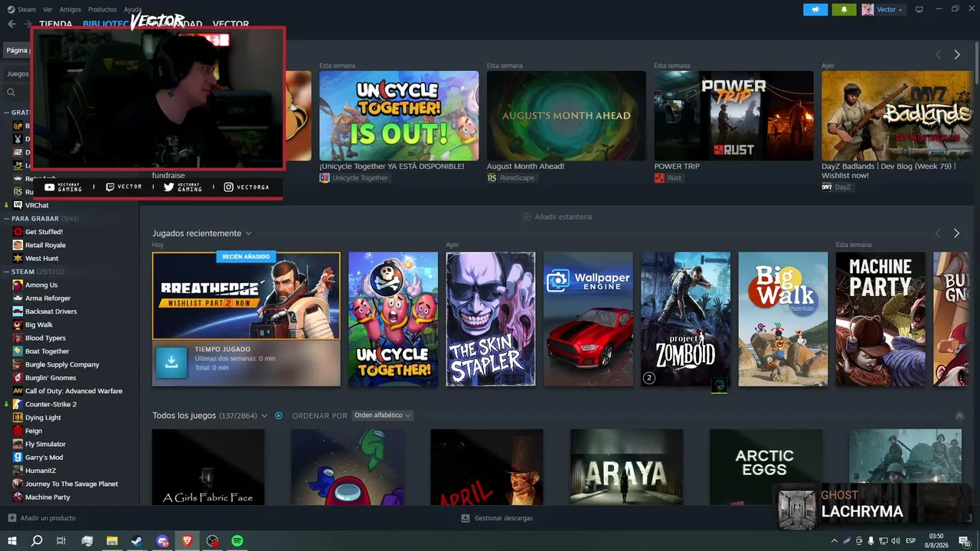Open the Wallpaper Engine cover in recent games
This screenshot has width=980, height=551.
click(x=588, y=319)
